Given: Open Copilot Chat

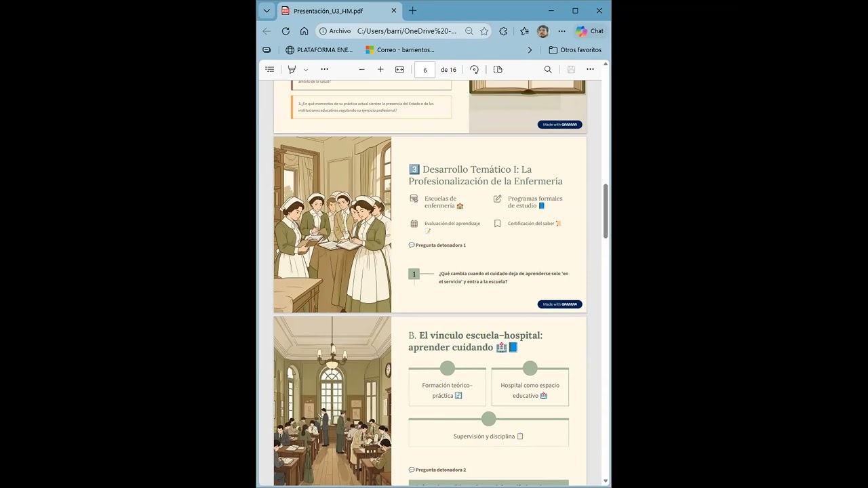Looking at the screenshot, I should pos(590,31).
